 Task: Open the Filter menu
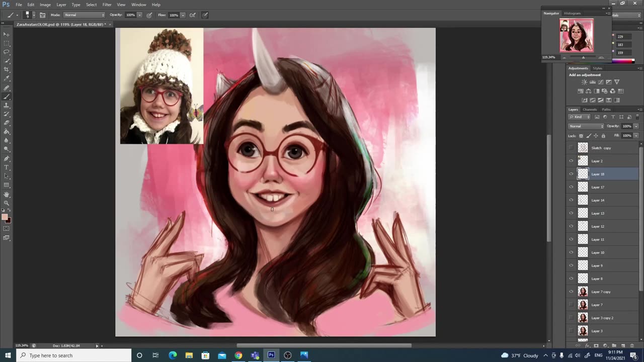coord(107,5)
